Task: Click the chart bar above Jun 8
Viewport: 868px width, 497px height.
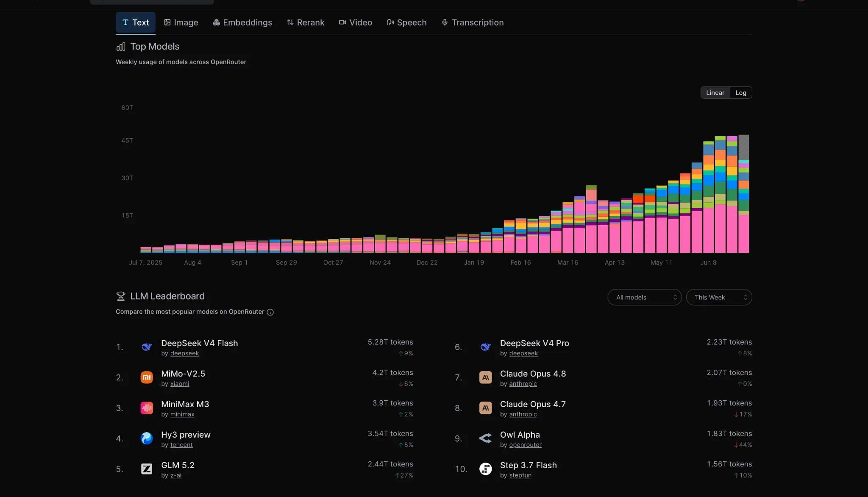Action: pos(708,197)
